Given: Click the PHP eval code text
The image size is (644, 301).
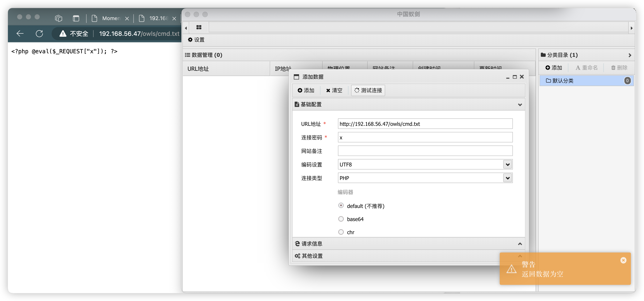Looking at the screenshot, I should [x=64, y=51].
